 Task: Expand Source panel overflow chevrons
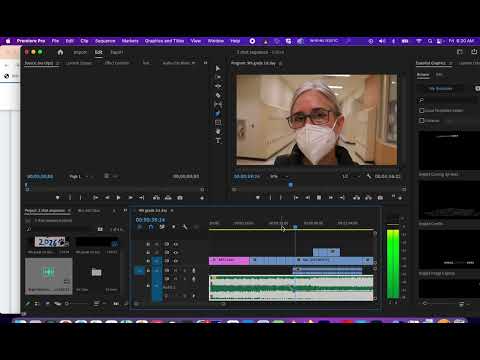(205, 63)
